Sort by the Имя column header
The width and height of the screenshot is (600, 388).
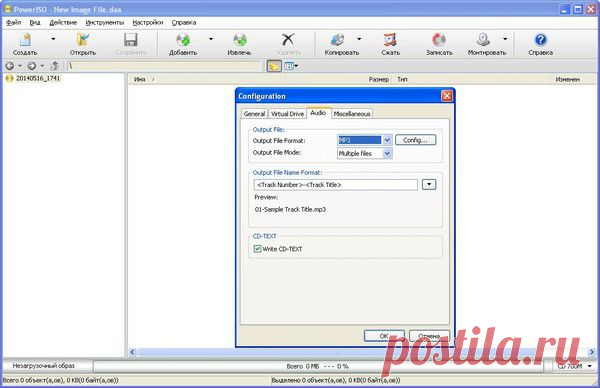click(x=139, y=79)
